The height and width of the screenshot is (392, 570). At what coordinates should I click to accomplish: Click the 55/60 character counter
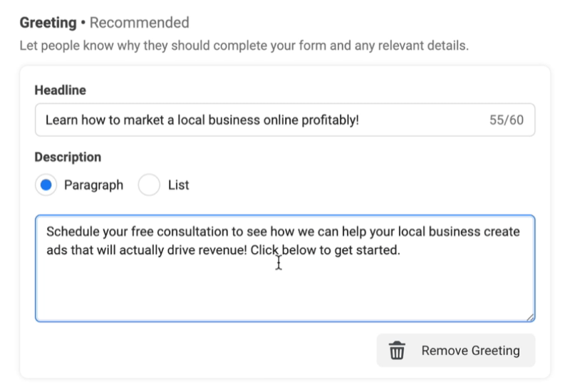pyautogui.click(x=507, y=120)
